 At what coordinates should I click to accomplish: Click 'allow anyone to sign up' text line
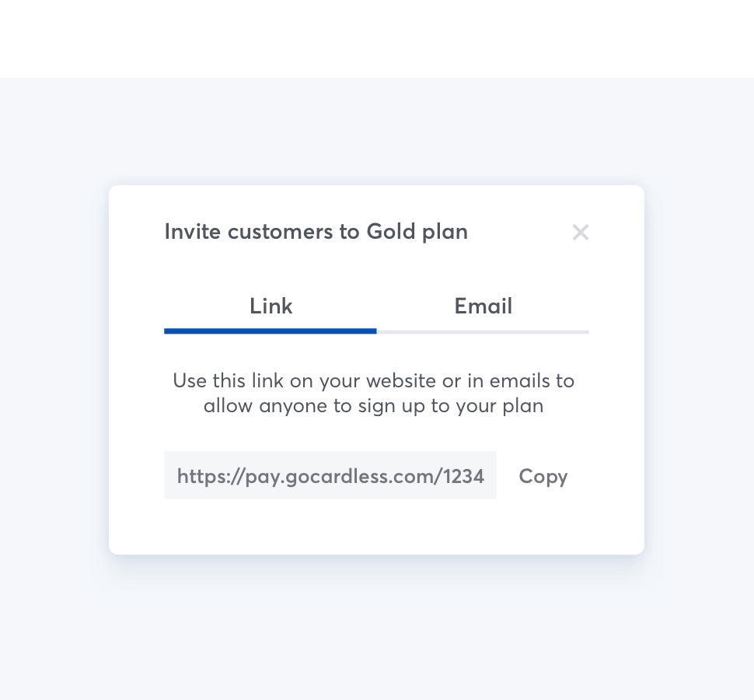pos(373,406)
